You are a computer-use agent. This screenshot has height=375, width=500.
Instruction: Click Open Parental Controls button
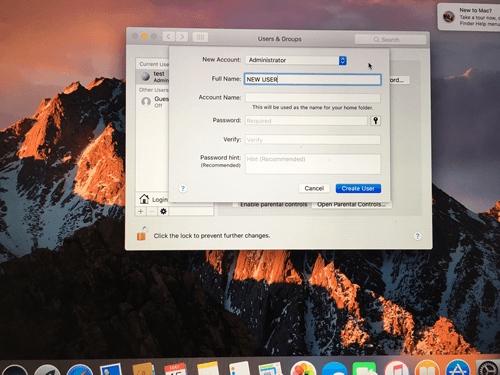coord(351,204)
